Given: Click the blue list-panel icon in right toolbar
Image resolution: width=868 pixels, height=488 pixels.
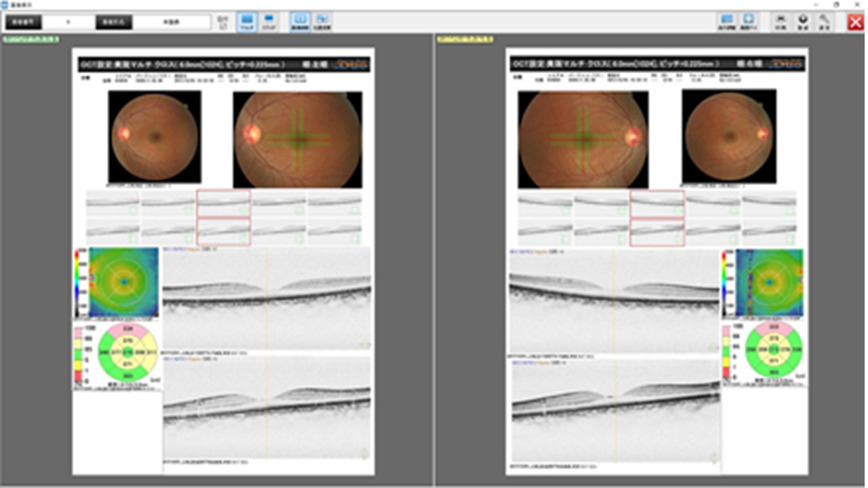Looking at the screenshot, I should pyautogui.click(x=727, y=22).
